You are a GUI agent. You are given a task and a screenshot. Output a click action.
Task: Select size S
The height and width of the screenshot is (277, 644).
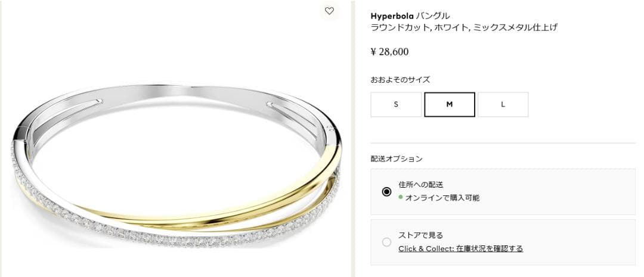(x=396, y=105)
